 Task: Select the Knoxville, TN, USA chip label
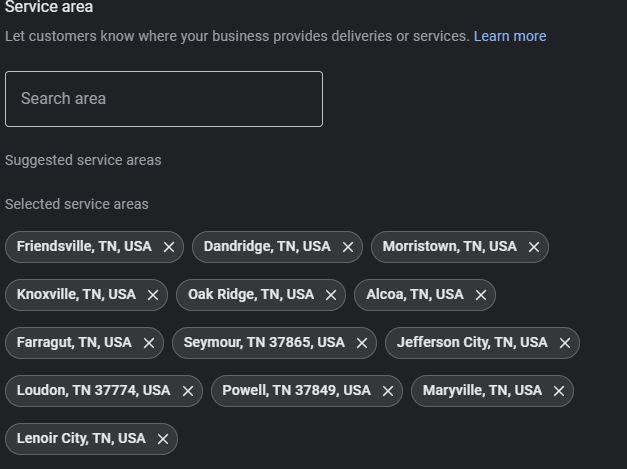[76, 294]
